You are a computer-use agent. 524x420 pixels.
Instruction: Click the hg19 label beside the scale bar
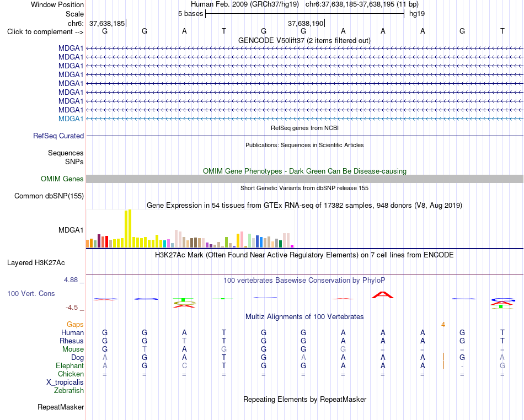(417, 14)
